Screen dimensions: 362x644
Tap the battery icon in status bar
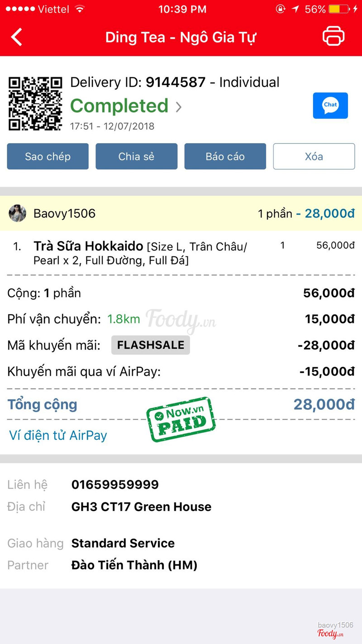tap(338, 9)
